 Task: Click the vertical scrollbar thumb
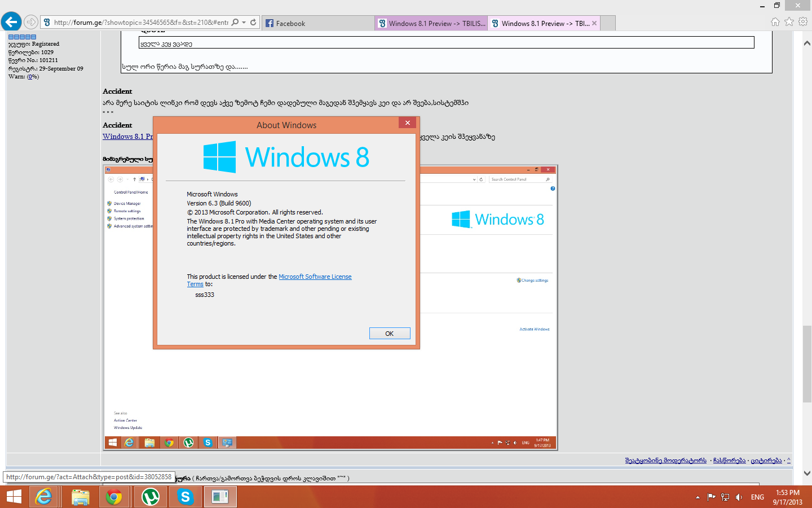[807, 364]
